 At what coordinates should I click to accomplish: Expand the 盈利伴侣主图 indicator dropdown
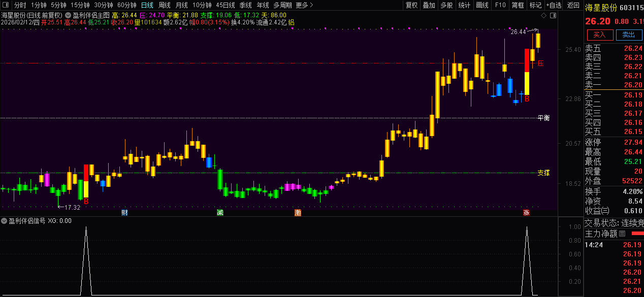pos(68,15)
